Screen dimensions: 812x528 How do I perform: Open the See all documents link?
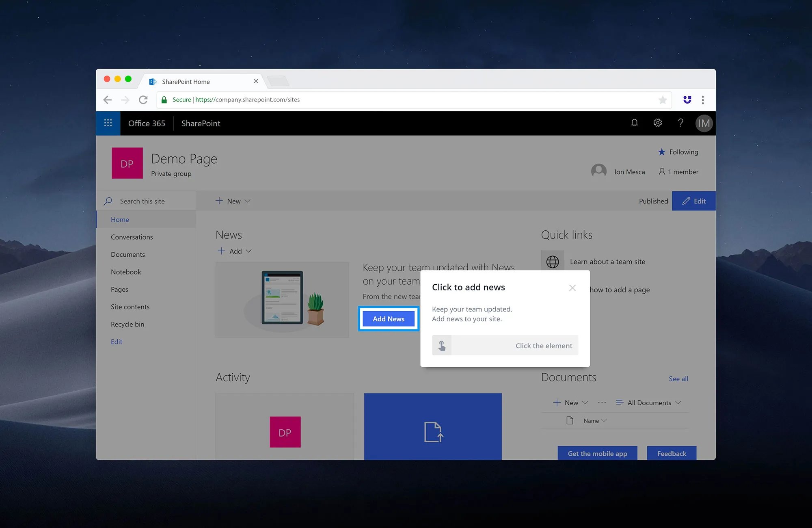coord(678,379)
